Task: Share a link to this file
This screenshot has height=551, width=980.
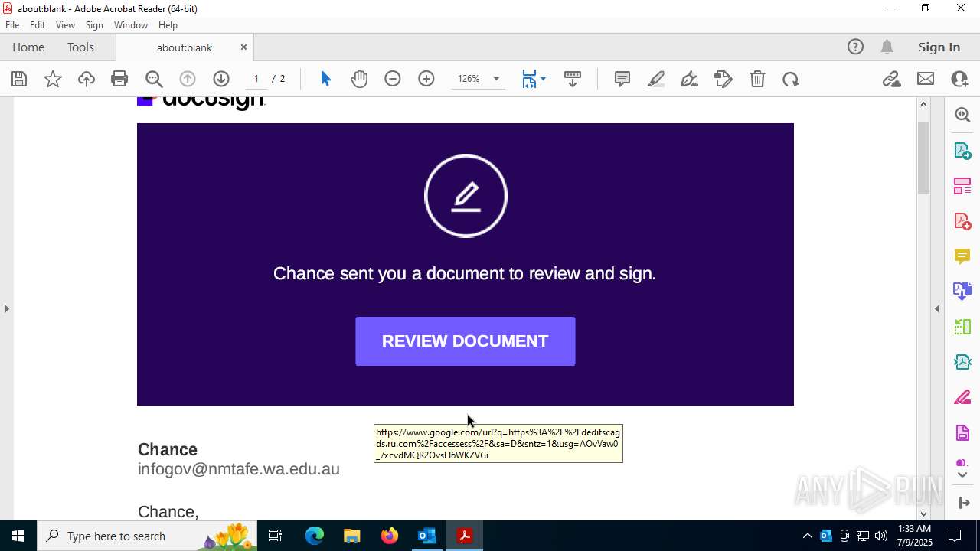Action: pos(891,79)
